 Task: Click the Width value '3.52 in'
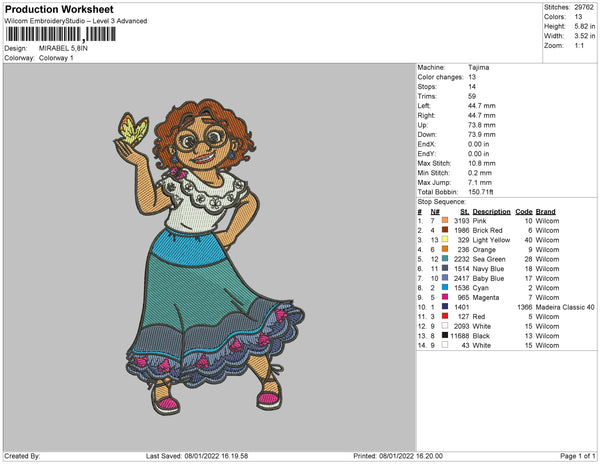tap(585, 36)
